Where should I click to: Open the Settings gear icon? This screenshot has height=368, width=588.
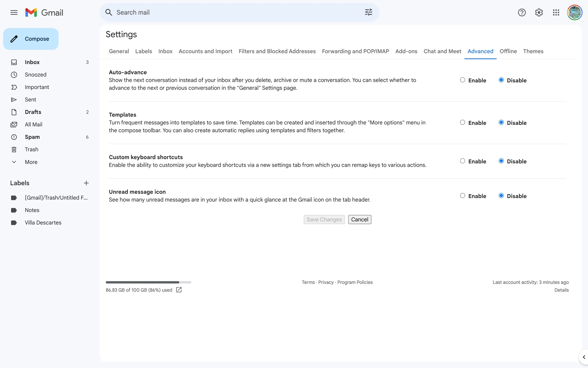click(539, 12)
